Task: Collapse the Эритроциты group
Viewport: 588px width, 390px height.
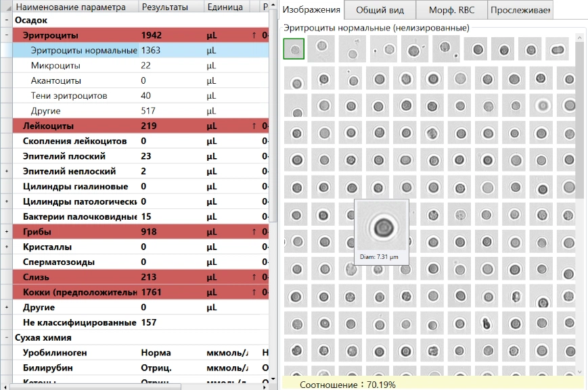Action: (6, 35)
